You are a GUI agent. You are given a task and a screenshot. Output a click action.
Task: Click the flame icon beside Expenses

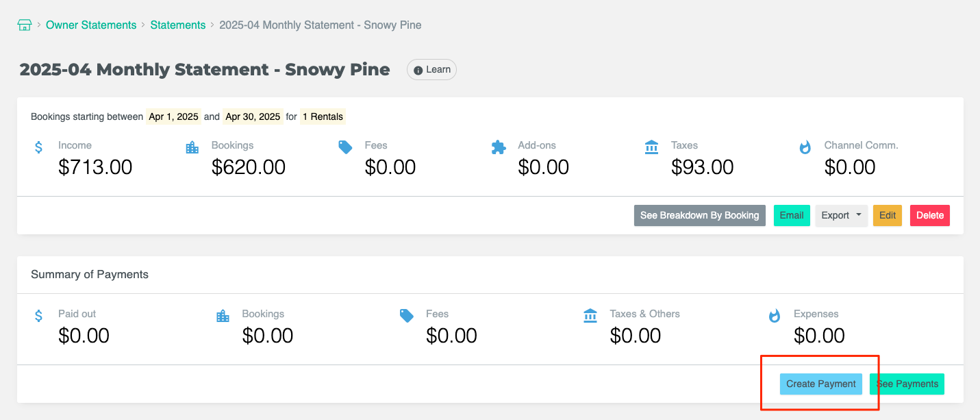(x=775, y=315)
